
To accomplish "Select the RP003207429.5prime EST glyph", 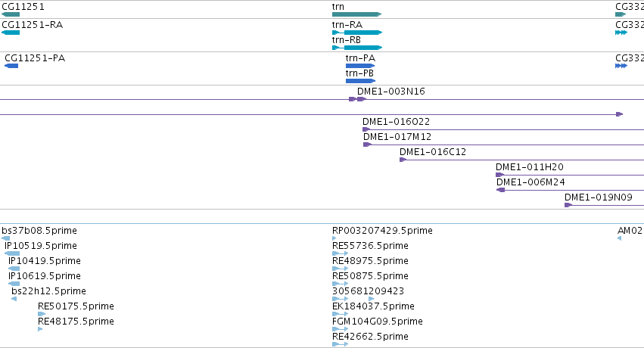I will [334, 238].
